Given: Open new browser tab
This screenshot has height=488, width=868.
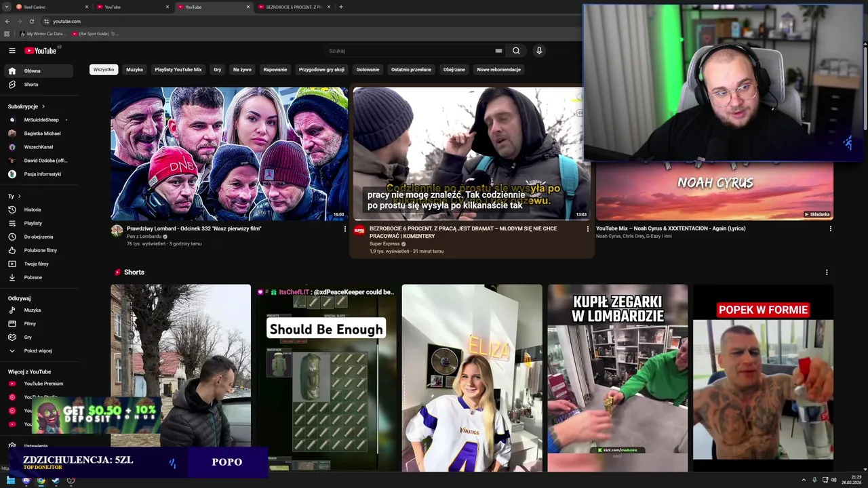Looking at the screenshot, I should (x=340, y=7).
